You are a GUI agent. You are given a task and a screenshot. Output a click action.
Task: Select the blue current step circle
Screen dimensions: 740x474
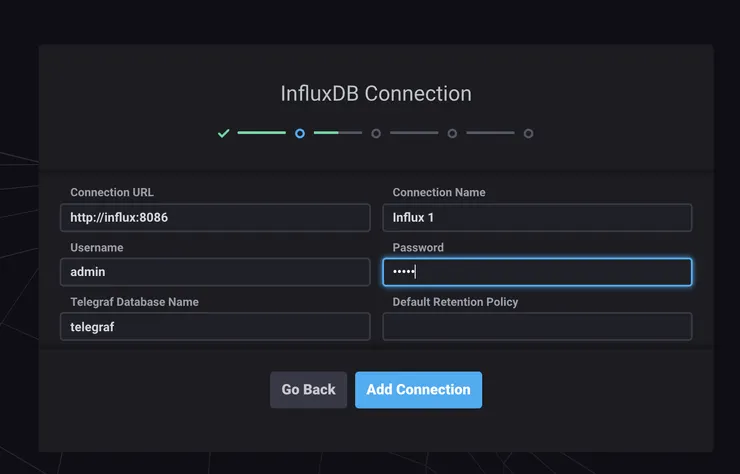[x=300, y=133]
